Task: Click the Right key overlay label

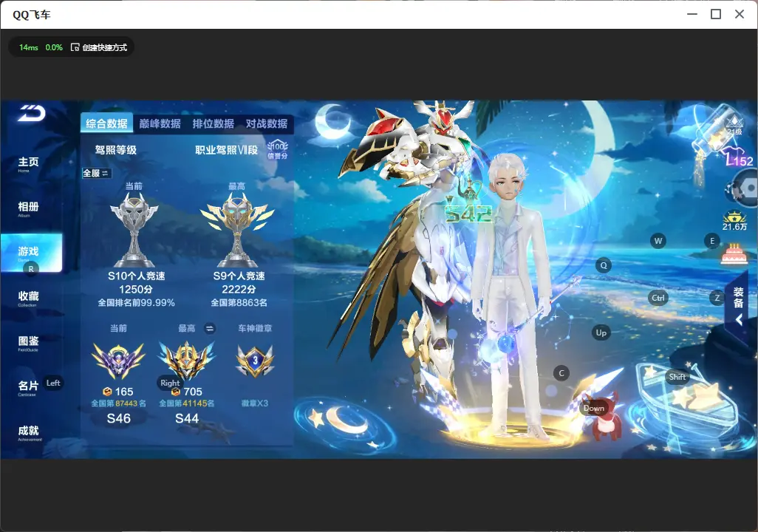Action: (170, 383)
